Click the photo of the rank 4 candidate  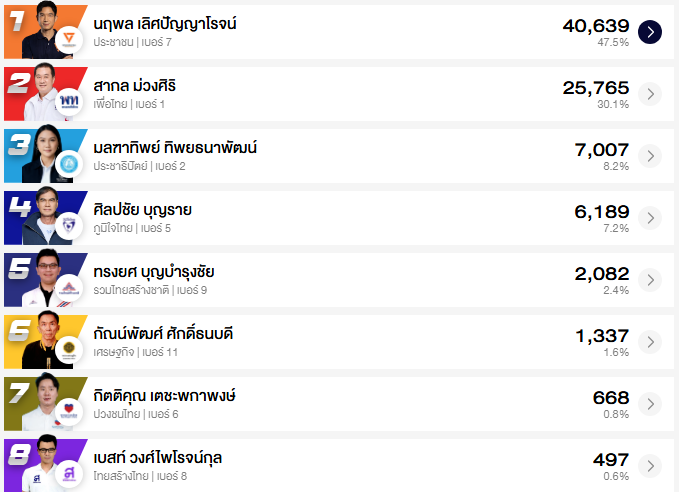point(45,214)
